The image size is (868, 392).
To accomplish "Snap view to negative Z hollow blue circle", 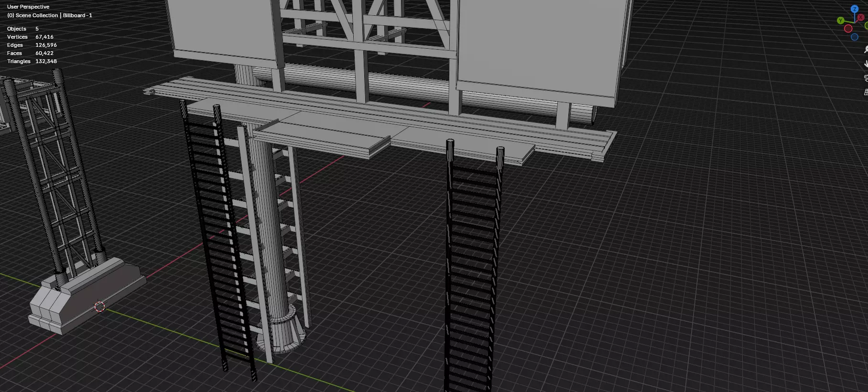I will click(x=855, y=37).
